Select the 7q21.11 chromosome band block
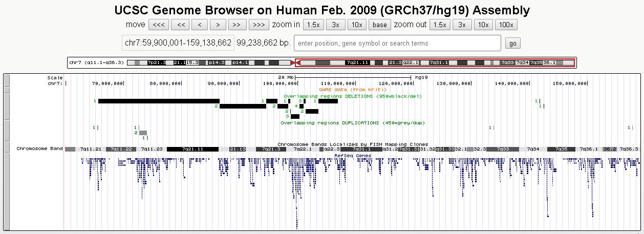 pos(192,149)
